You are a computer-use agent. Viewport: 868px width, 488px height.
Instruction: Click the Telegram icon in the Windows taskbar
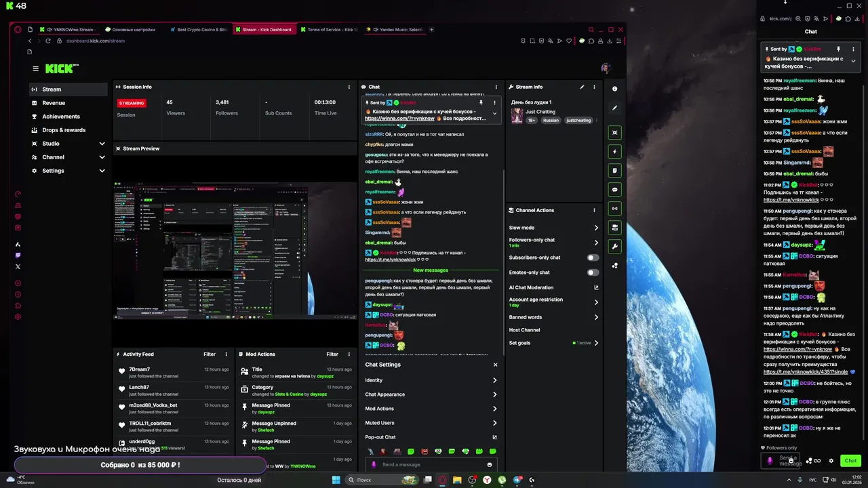click(x=517, y=480)
